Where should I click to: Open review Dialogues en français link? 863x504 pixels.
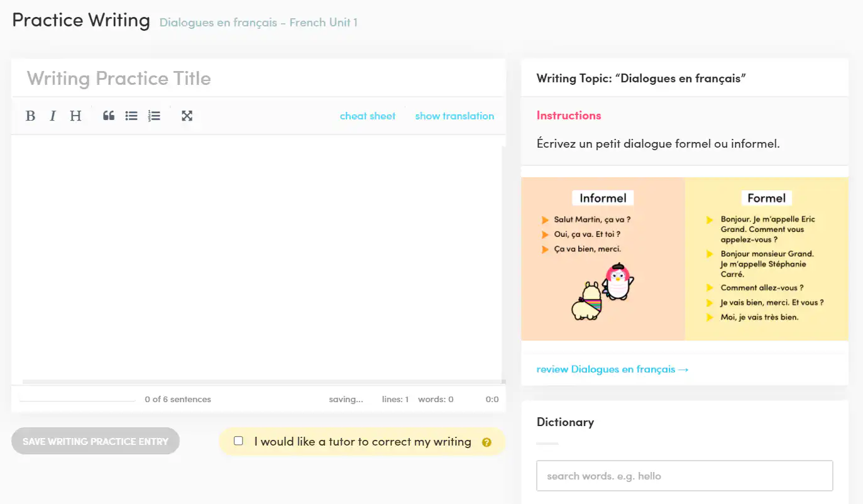pyautogui.click(x=613, y=370)
